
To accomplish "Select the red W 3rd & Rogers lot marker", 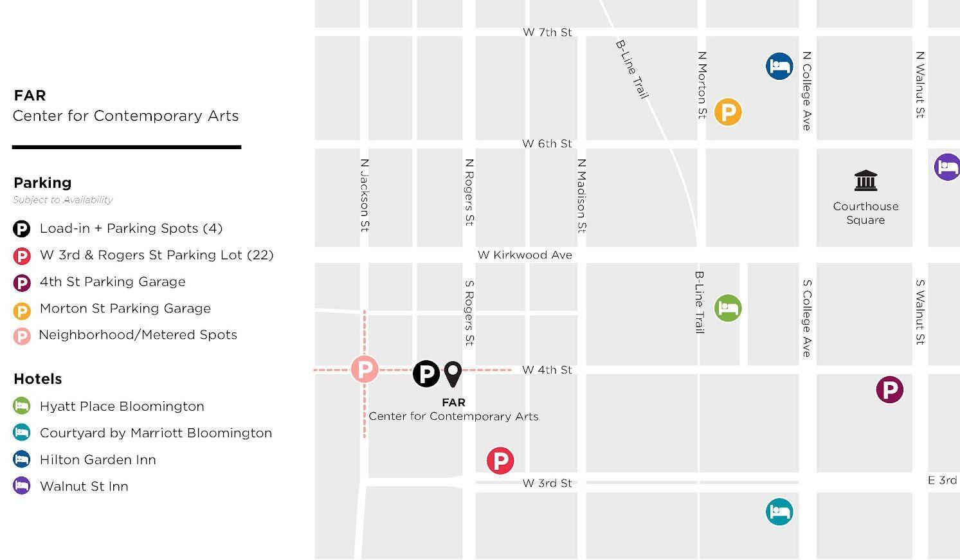I will coord(500,460).
